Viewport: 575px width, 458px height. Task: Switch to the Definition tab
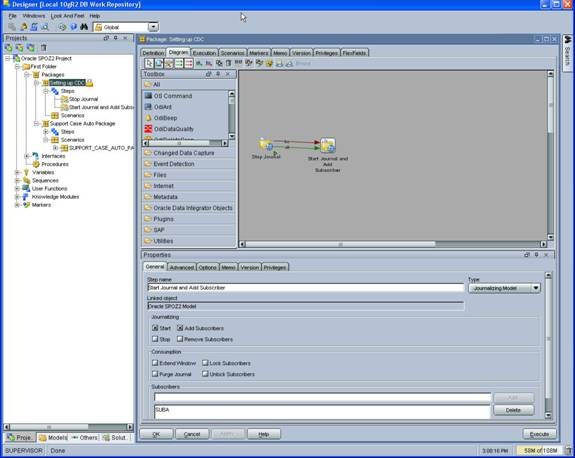click(x=153, y=53)
